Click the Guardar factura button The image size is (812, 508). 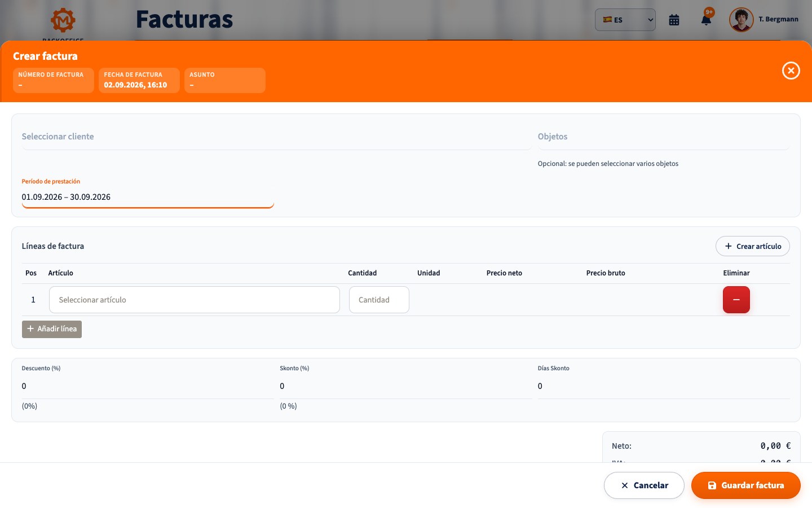pyautogui.click(x=746, y=485)
